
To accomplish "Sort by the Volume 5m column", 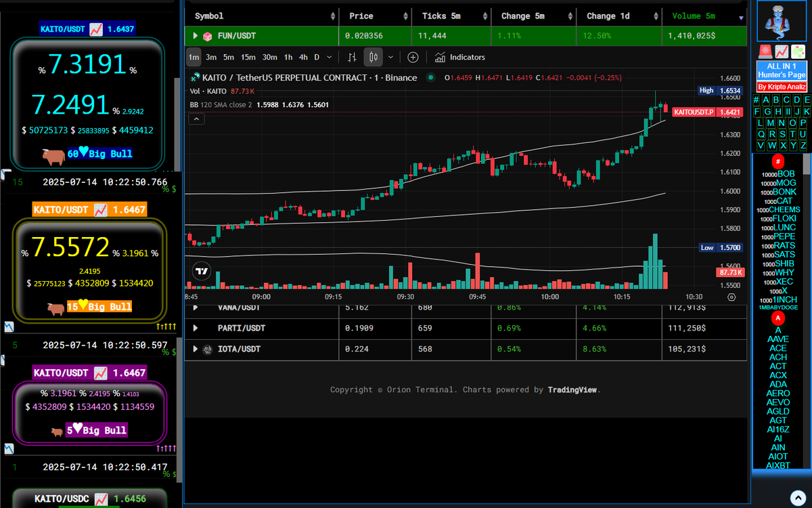I will point(704,16).
